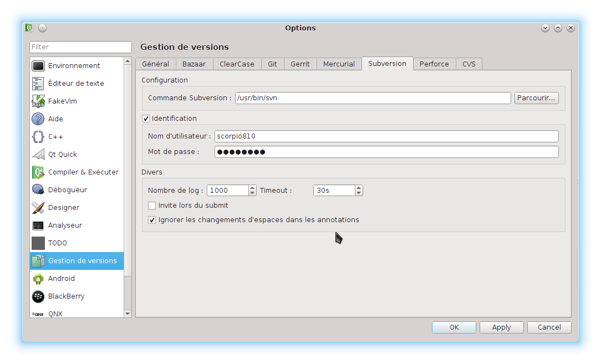Click the Gestion de versions icon

click(x=38, y=261)
